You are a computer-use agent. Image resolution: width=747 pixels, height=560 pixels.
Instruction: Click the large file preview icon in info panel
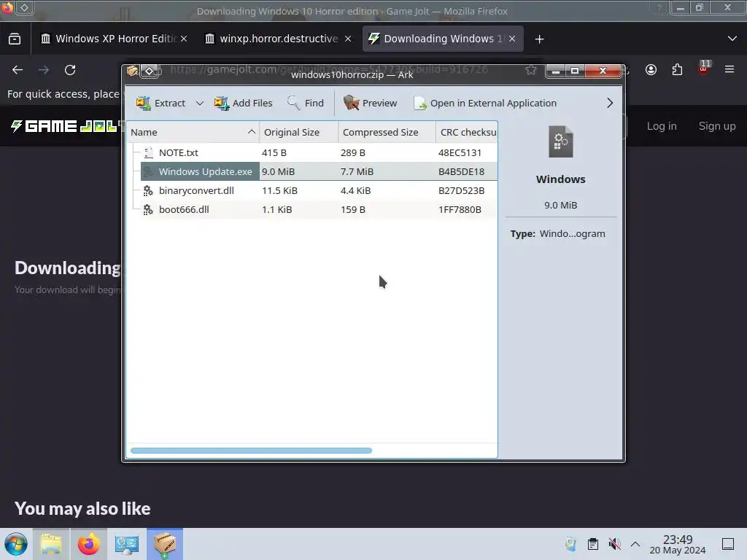(561, 141)
